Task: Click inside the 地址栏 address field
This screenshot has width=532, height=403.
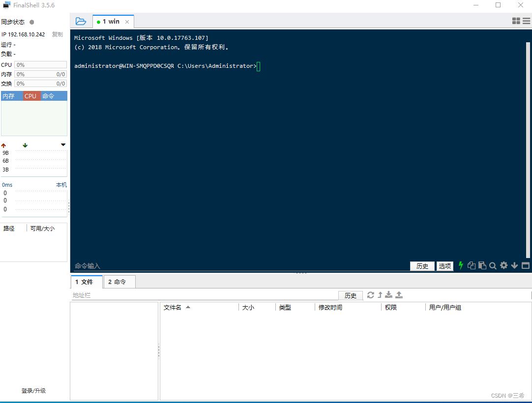Action: (x=197, y=295)
